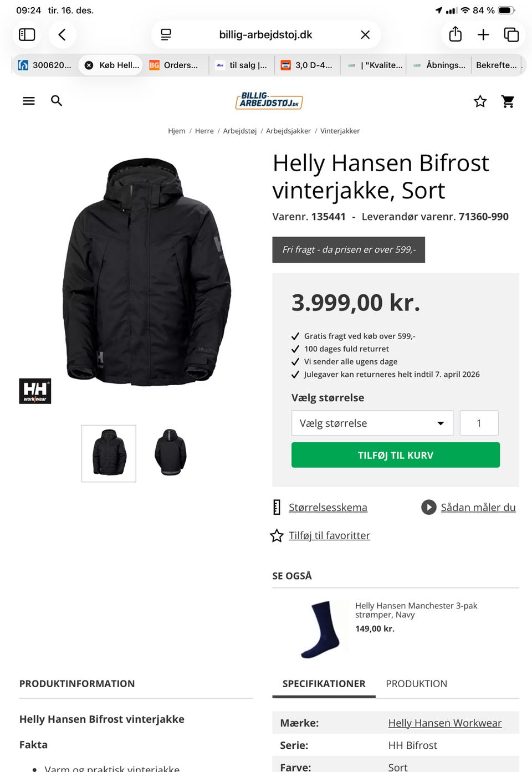Viewport: 532px width, 772px height.
Task: Close the Køb Hell... tab
Action: pyautogui.click(x=89, y=65)
